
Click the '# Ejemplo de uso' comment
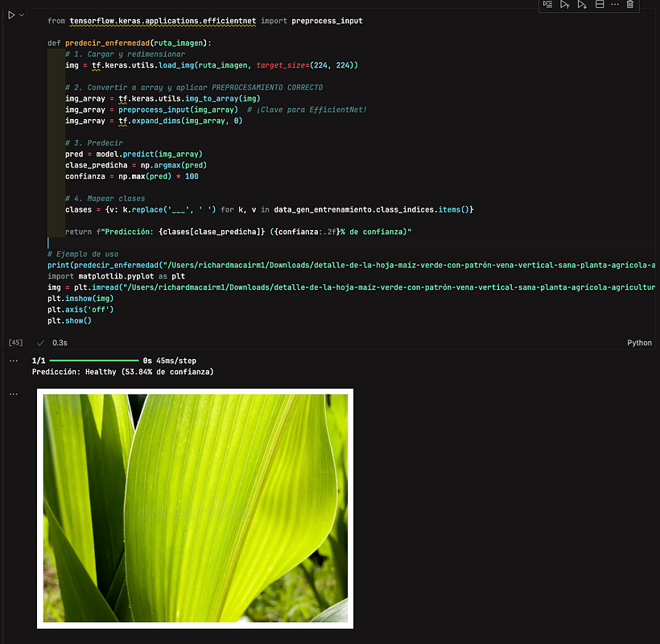tap(83, 254)
